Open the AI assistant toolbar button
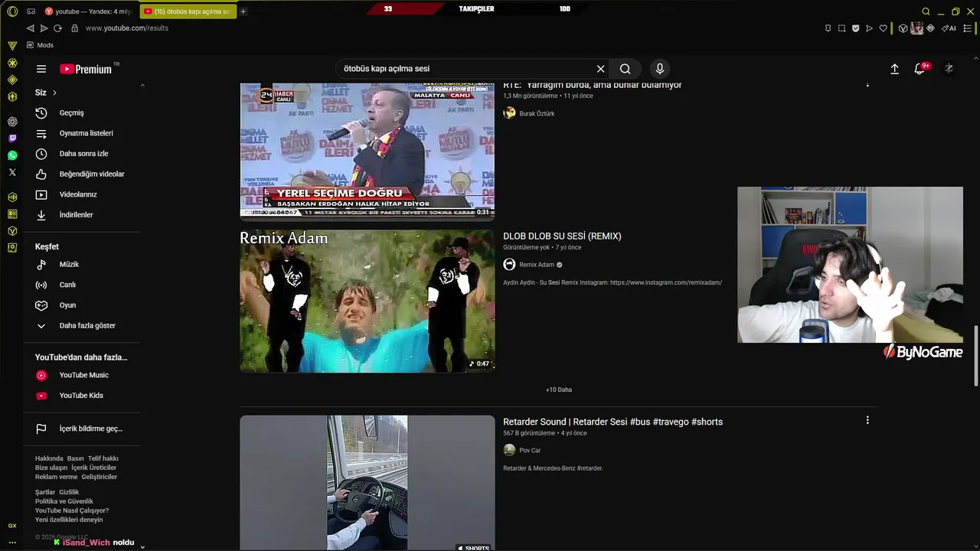Viewport: 980px width, 551px height. 949,28
